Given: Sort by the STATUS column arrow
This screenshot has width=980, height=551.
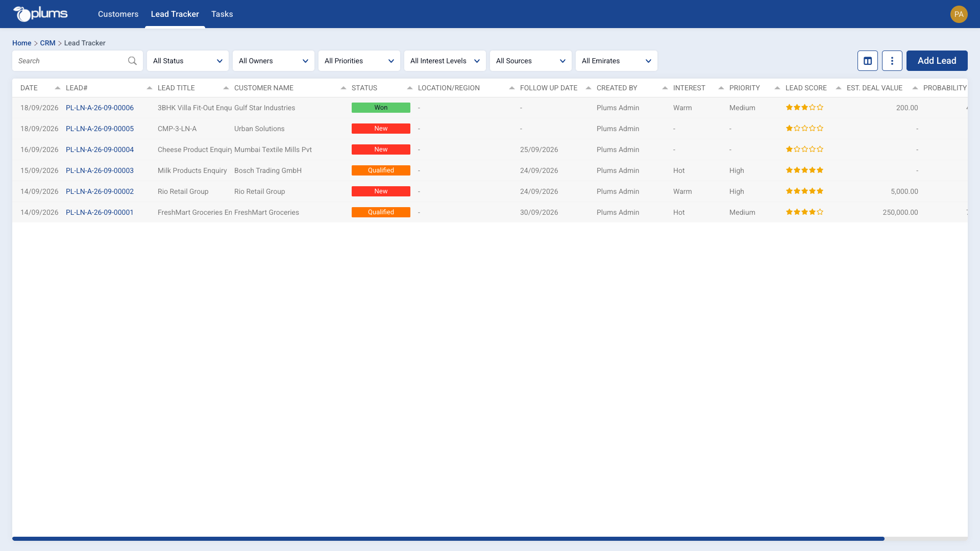Looking at the screenshot, I should point(410,88).
